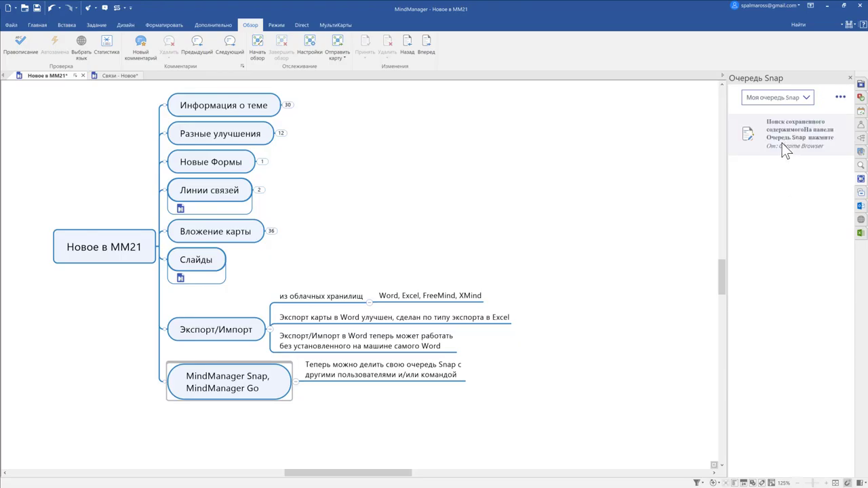Viewport: 868px width, 488px height.
Task: Select the Информация о теме topic
Action: (224, 105)
